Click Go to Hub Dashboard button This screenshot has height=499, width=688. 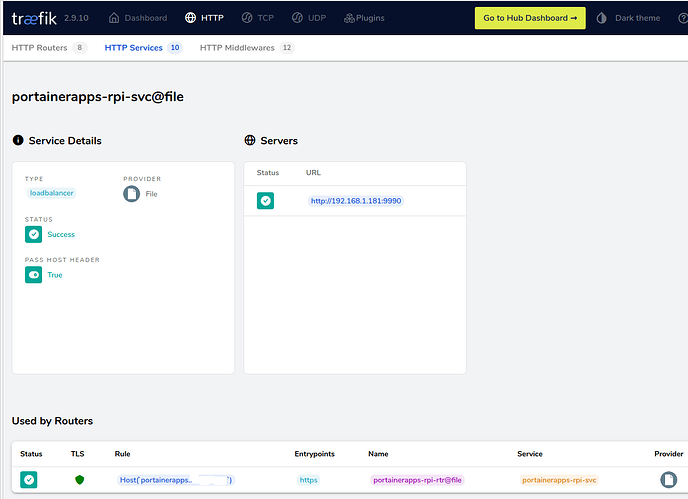tap(530, 18)
